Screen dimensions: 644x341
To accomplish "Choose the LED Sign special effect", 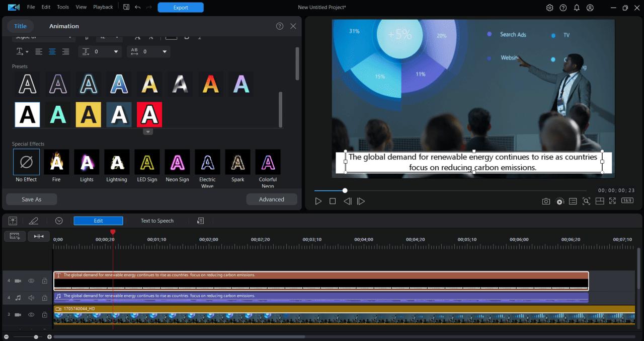I will click(147, 162).
